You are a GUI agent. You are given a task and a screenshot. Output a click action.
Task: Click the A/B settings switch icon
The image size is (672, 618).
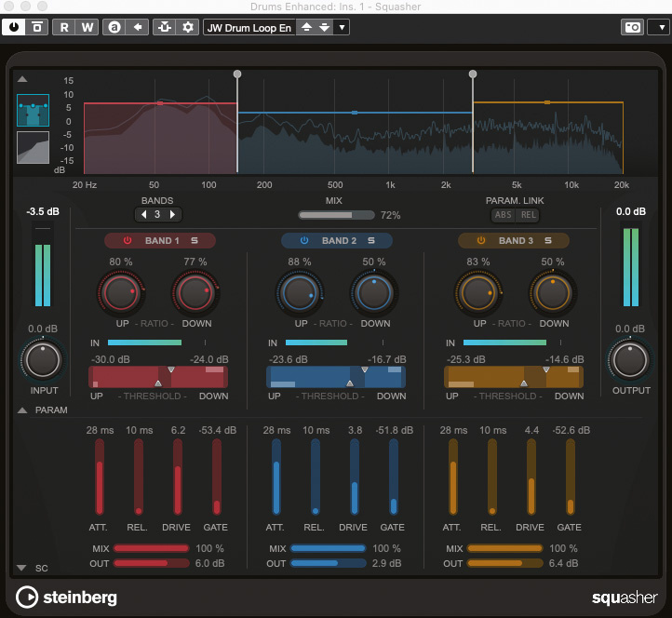(x=114, y=27)
